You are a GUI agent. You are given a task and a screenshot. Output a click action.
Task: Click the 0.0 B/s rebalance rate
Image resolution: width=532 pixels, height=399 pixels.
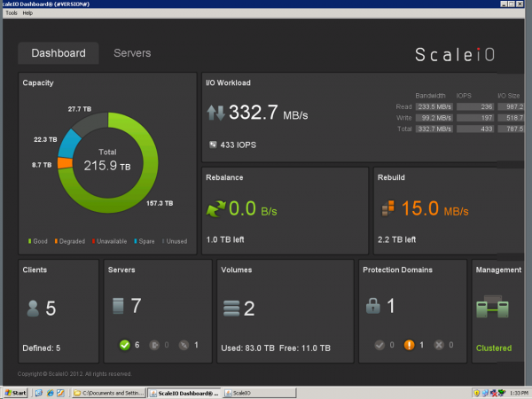tap(253, 208)
